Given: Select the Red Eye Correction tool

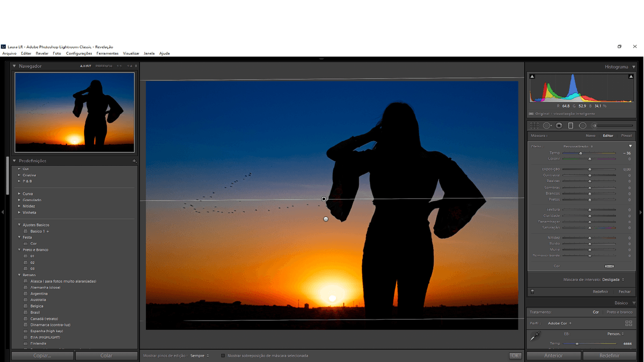Looking at the screenshot, I should point(559,125).
